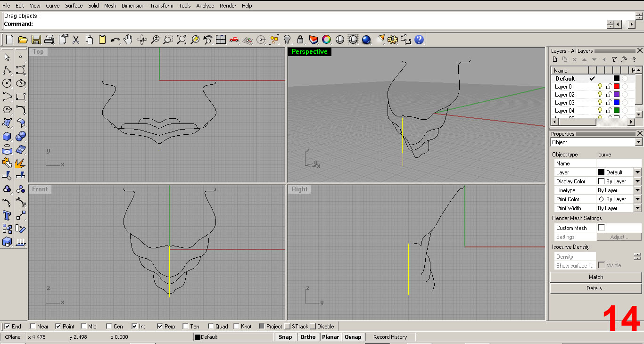Select the Text T tool in sidebar
644x344 pixels.
7,215
